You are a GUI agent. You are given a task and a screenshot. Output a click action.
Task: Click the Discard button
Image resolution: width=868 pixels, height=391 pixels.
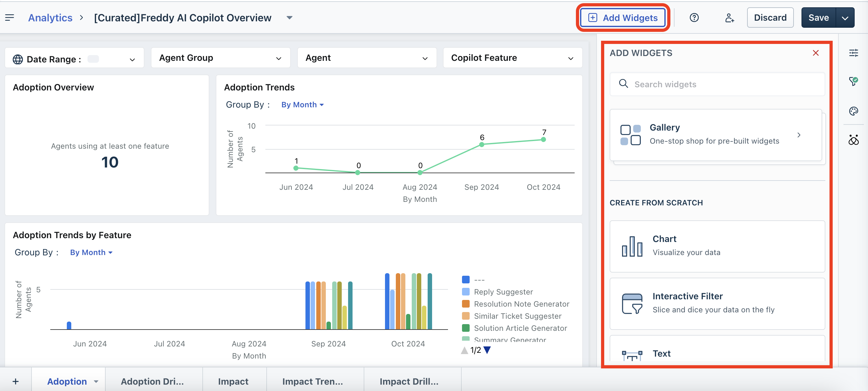coord(770,18)
